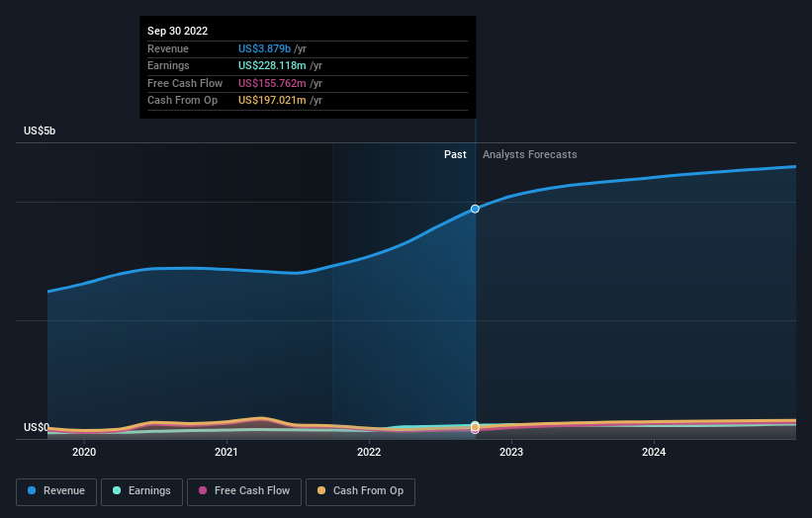This screenshot has height=518, width=812.
Task: Click the 2022 x-axis label
Action: point(369,452)
